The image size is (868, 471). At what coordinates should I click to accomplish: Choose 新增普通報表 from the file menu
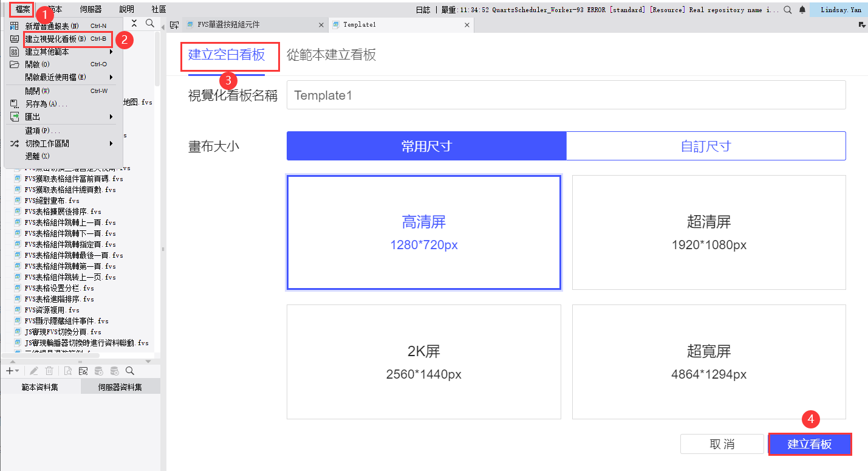(x=63, y=26)
